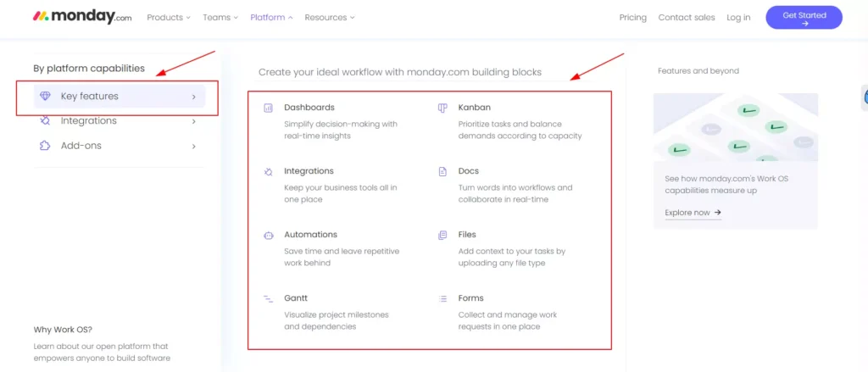Click the Docs document icon

point(442,172)
